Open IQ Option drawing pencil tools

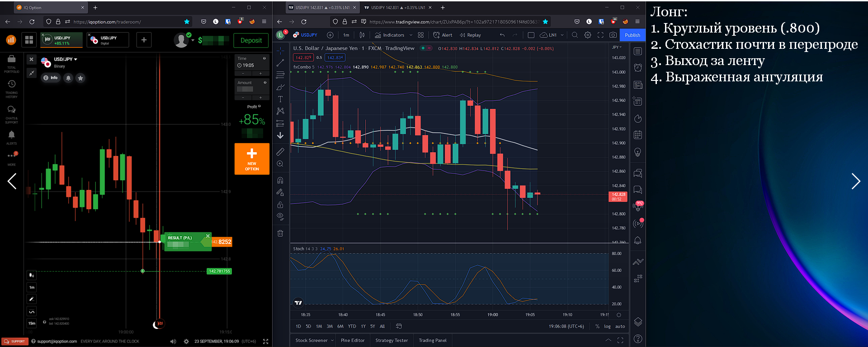click(32, 299)
